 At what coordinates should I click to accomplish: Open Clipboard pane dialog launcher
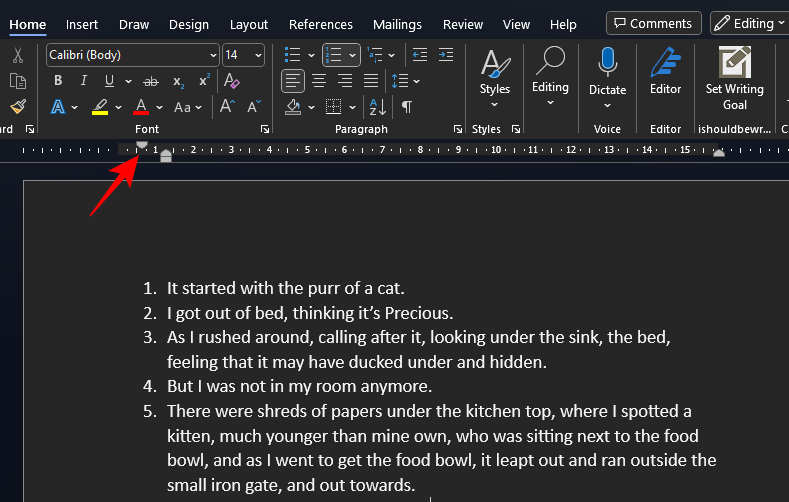30,129
